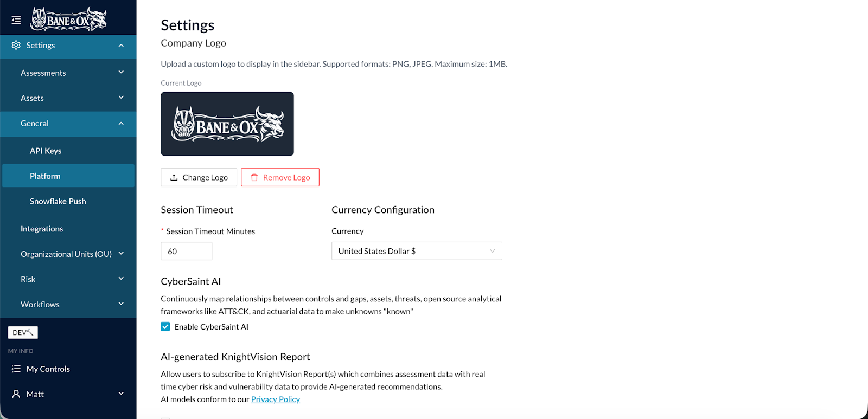Image resolution: width=868 pixels, height=419 pixels.
Task: Collapse the sidebar with the hamburger icon
Action: coord(16,20)
